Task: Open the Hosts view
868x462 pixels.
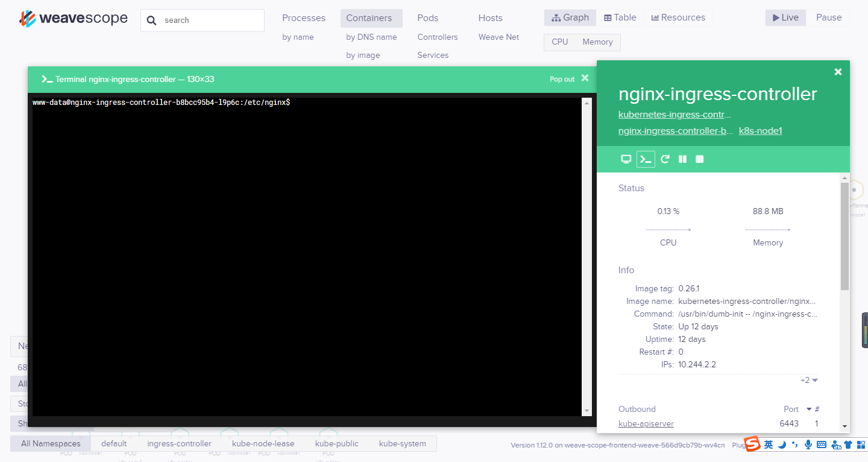Action: tap(491, 18)
